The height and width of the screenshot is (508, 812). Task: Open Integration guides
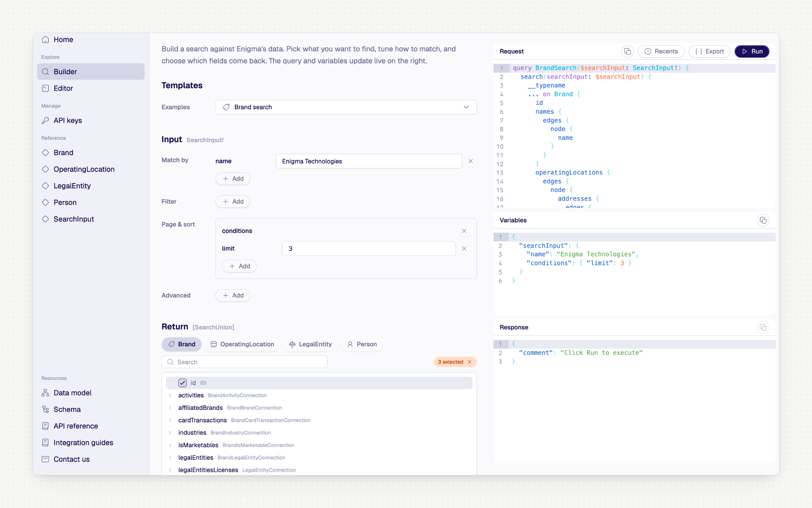click(91, 443)
